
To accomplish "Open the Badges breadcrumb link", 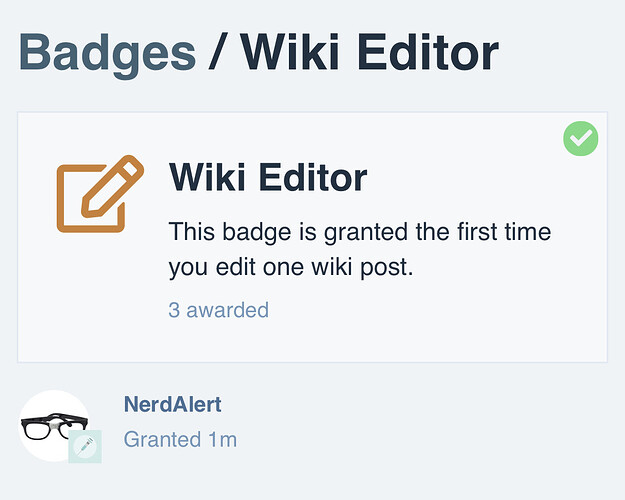I will [x=107, y=55].
